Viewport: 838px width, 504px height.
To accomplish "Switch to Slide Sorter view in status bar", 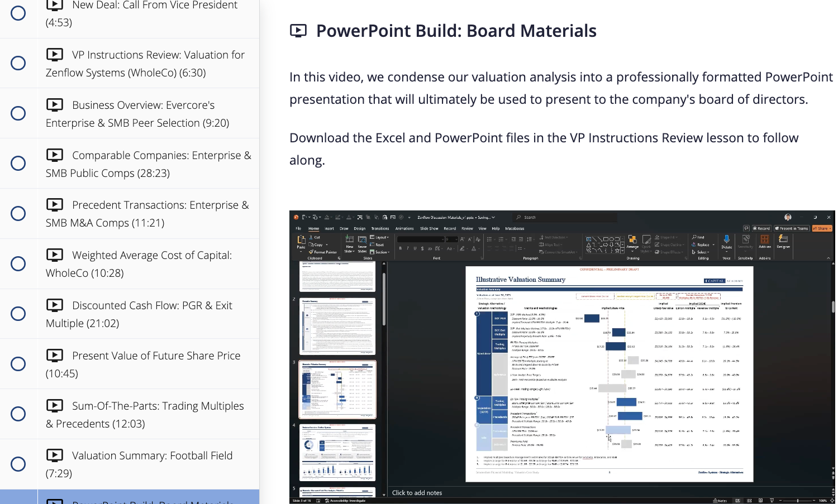I will click(x=749, y=501).
